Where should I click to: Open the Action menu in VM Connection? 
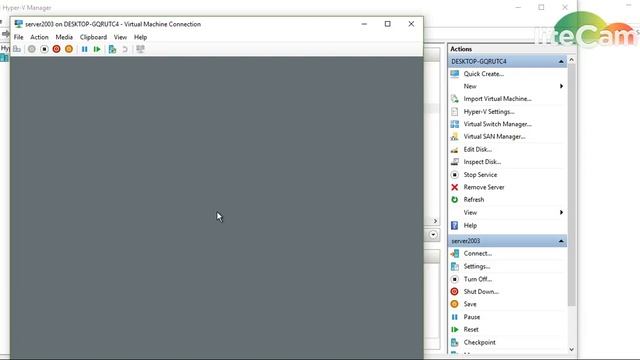point(39,37)
